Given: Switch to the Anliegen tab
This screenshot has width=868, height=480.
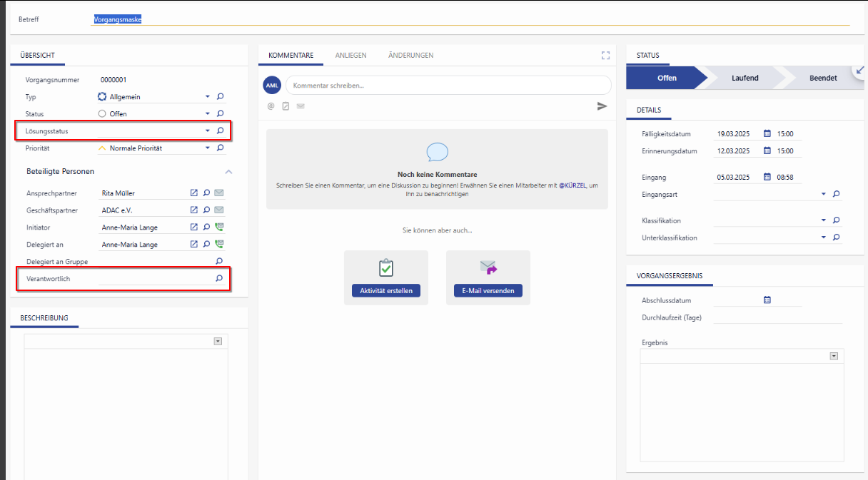Looking at the screenshot, I should pos(350,55).
